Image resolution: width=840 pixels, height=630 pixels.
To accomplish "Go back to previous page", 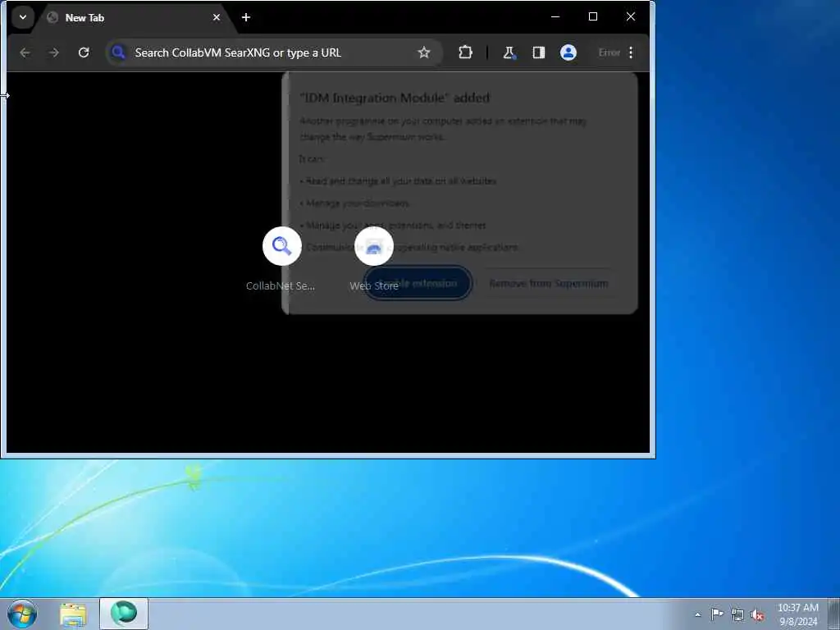I will 25,52.
